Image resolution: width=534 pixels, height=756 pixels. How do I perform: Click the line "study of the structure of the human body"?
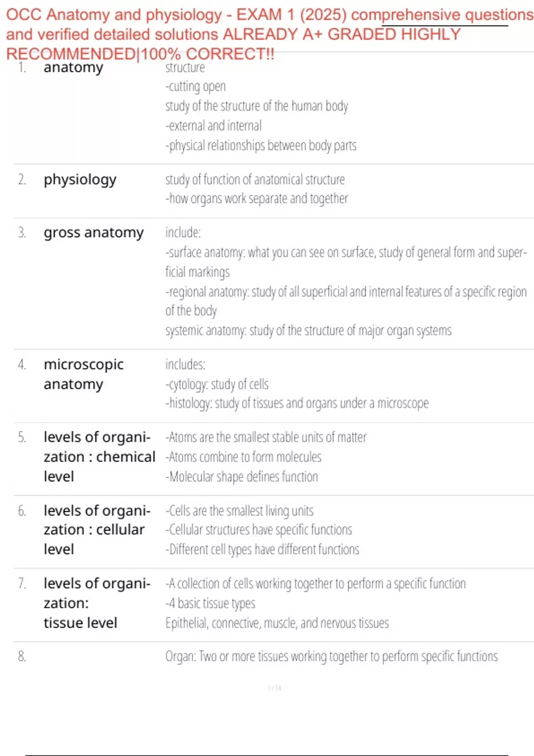click(x=256, y=106)
